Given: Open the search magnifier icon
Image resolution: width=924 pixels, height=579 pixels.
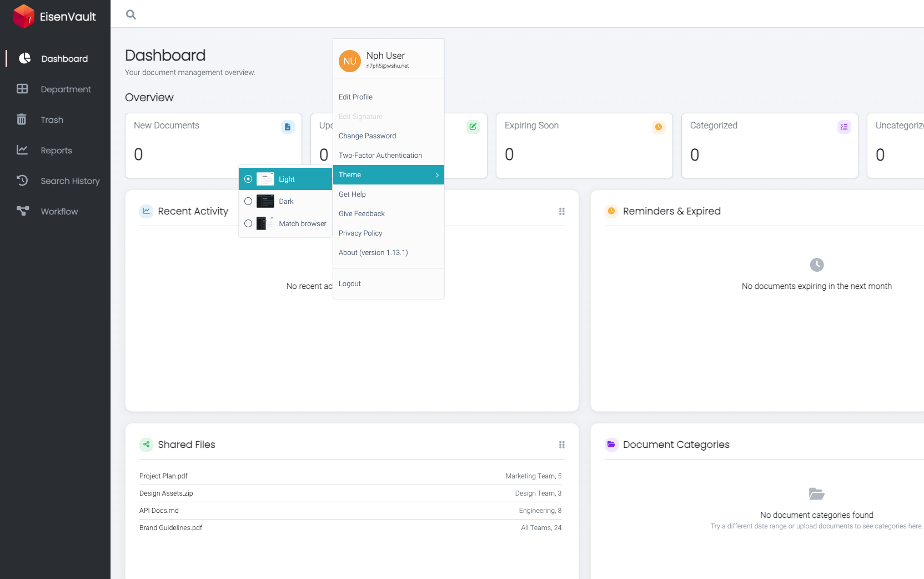Looking at the screenshot, I should (131, 14).
